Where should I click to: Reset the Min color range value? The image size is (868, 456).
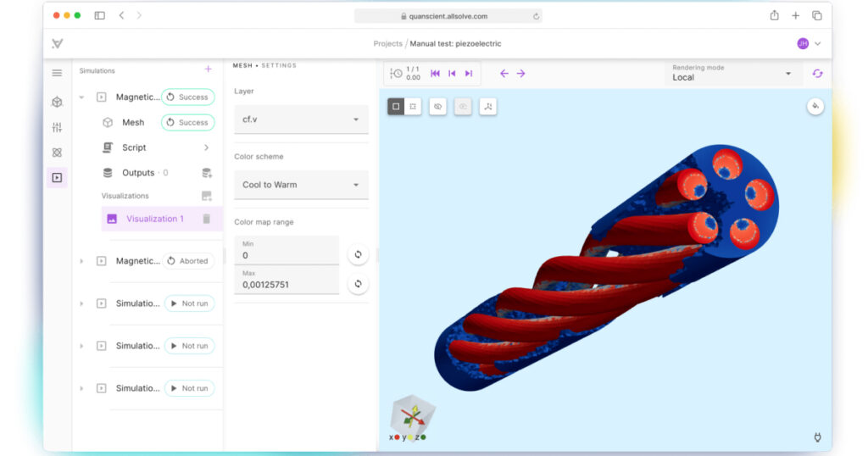(359, 254)
